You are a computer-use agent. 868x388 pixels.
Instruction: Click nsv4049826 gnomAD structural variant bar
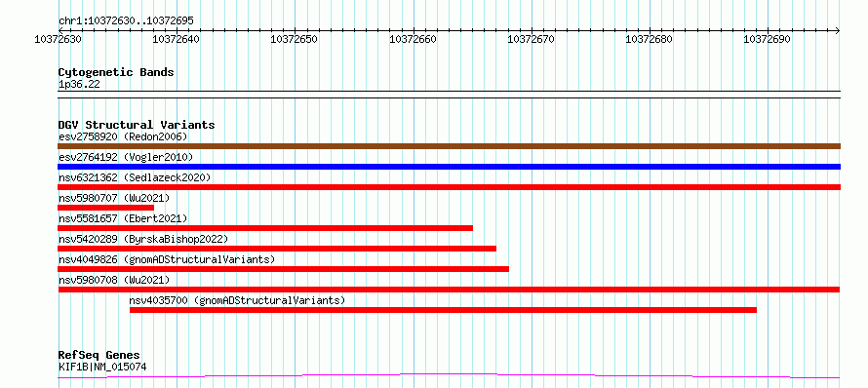click(283, 269)
